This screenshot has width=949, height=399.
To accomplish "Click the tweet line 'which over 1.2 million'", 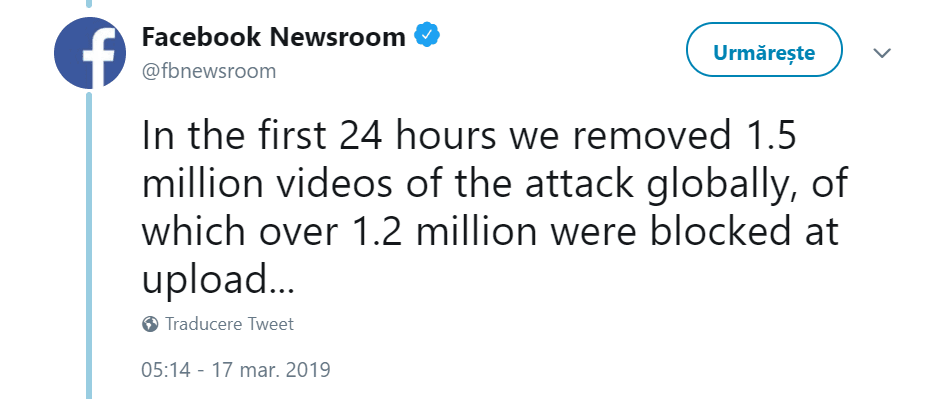I will point(490,231).
